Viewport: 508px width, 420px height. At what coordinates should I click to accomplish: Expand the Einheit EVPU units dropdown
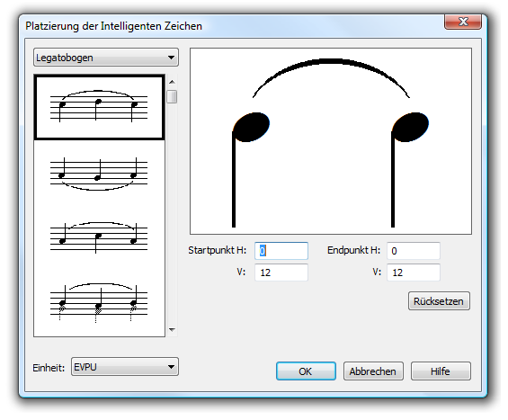[x=125, y=367]
